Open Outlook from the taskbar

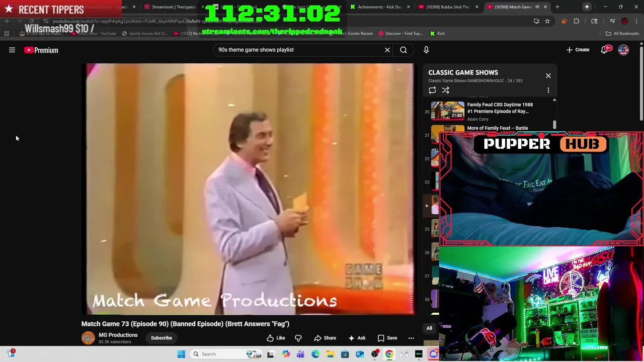tap(360, 354)
